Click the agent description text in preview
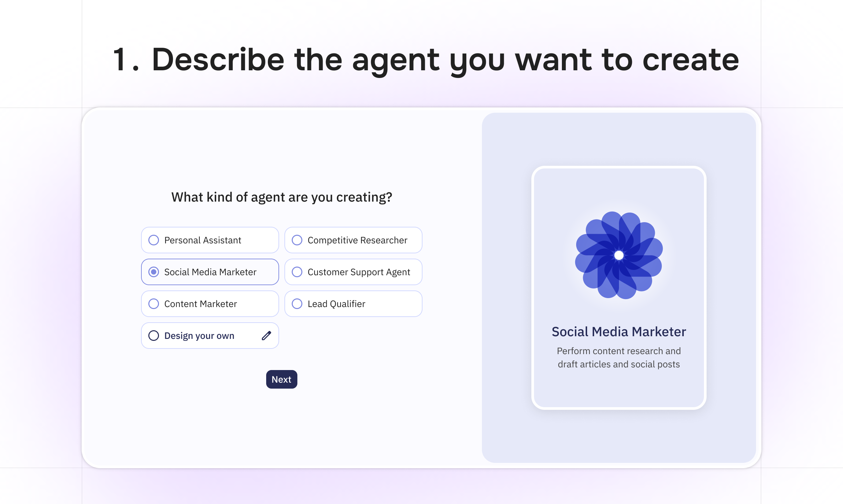Viewport: 843px width, 504px height. [619, 357]
